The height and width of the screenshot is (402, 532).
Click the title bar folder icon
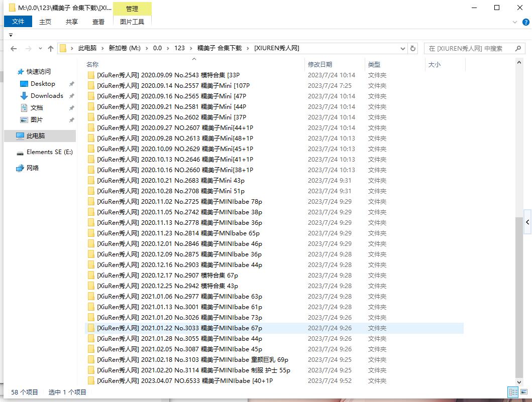tap(12, 8)
